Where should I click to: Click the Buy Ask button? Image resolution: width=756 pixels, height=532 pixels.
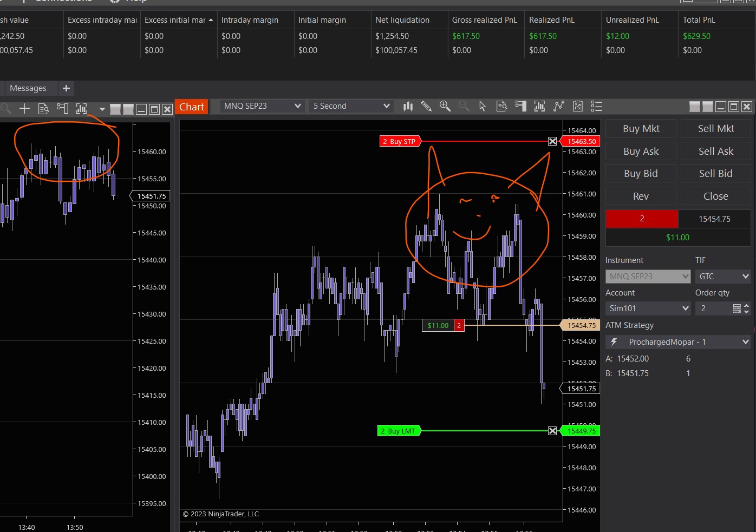[641, 152]
